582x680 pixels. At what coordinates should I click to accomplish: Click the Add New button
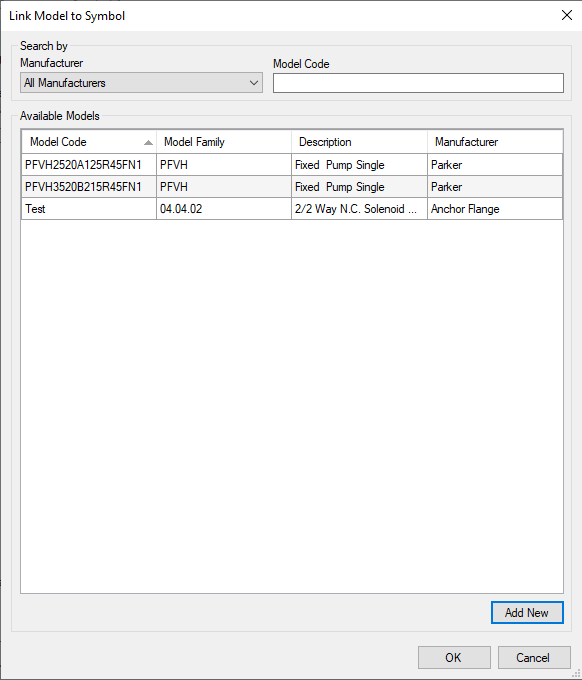527,612
